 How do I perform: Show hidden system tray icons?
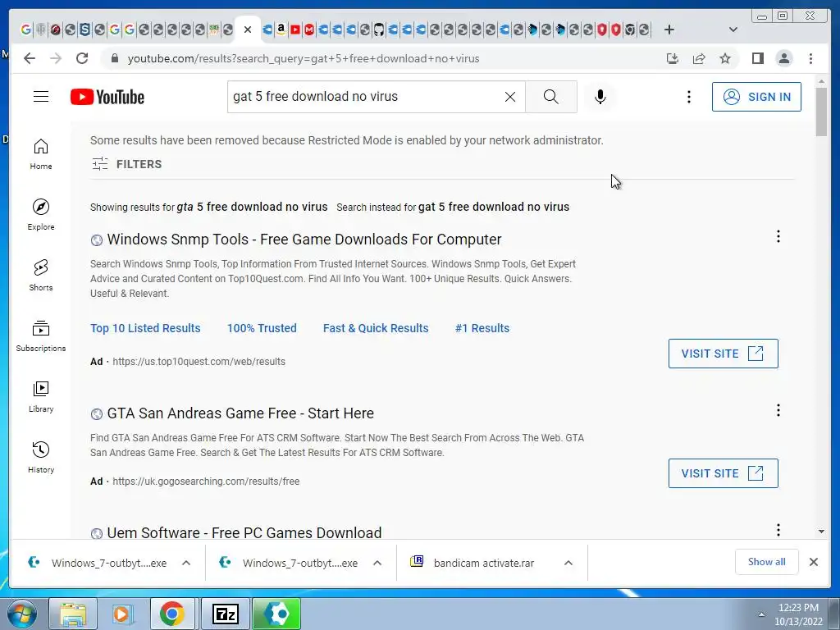point(760,614)
